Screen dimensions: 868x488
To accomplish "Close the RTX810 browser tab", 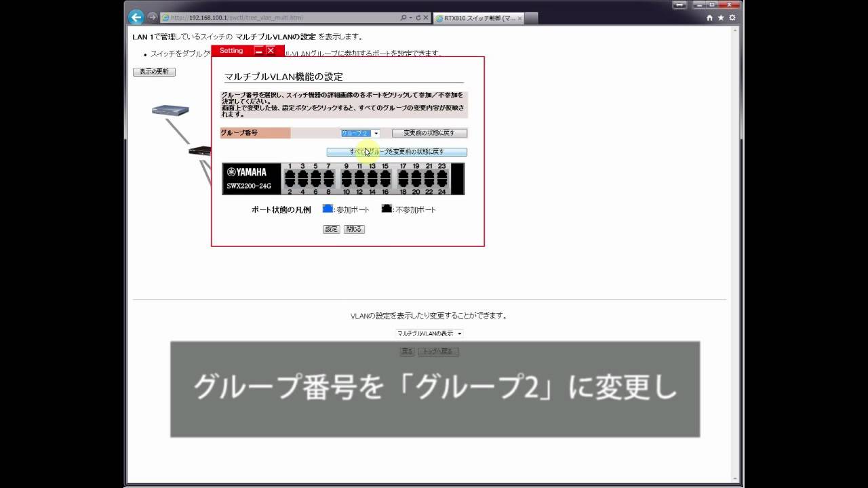I will coord(519,18).
